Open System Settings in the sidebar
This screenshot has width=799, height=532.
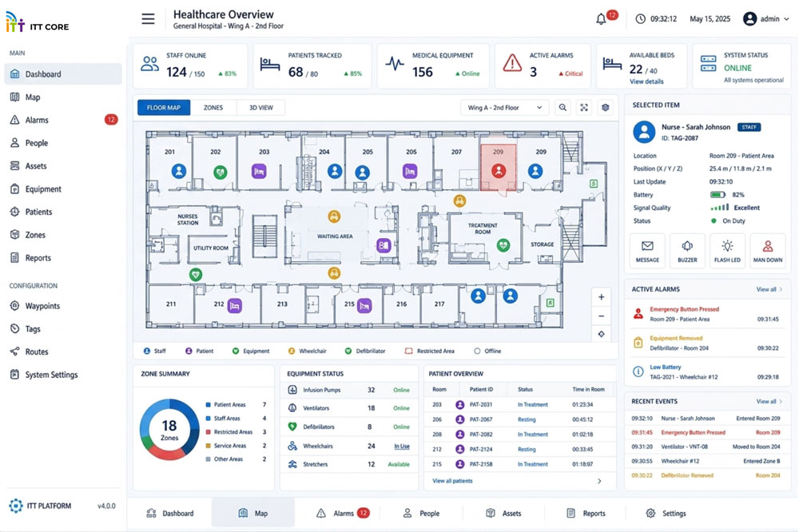pyautogui.click(x=63, y=375)
